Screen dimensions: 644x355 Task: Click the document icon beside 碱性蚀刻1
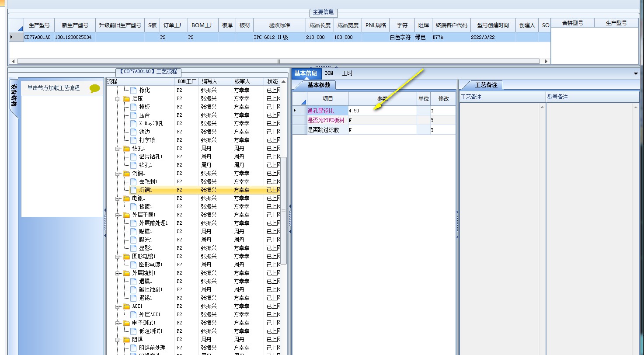point(133,289)
